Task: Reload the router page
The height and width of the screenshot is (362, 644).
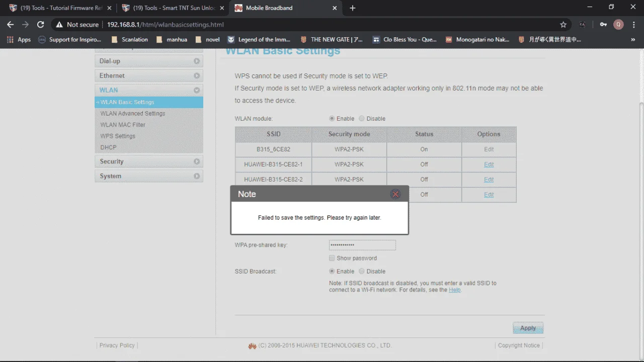Action: click(x=41, y=24)
